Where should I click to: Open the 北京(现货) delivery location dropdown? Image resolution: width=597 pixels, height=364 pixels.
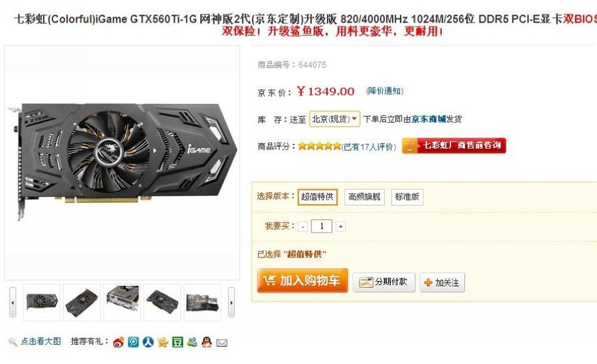pyautogui.click(x=334, y=119)
